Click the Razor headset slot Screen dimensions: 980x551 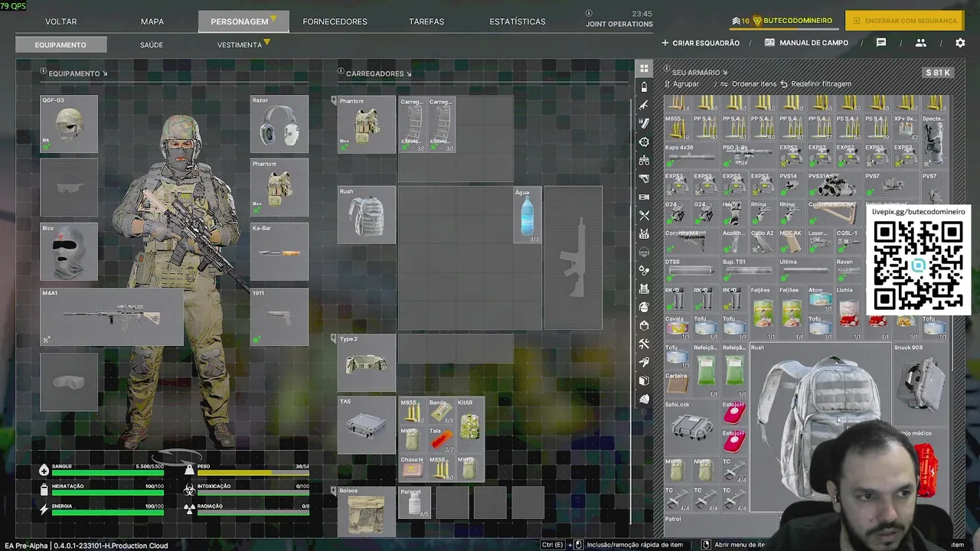[279, 124]
